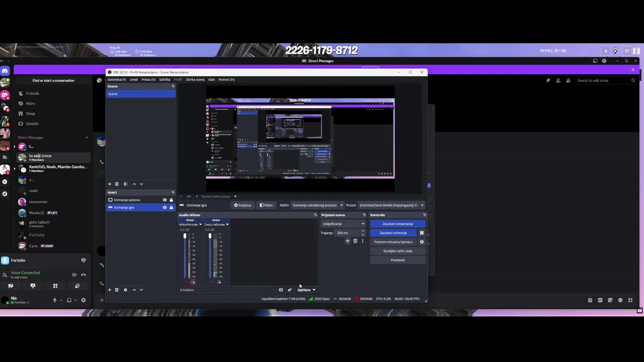The height and width of the screenshot is (362, 644).
Task: Create a new Discord direct message
Action: (x=87, y=137)
